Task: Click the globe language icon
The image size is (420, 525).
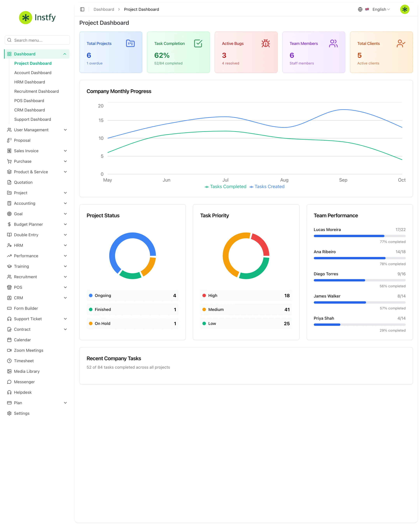Action: tap(360, 9)
